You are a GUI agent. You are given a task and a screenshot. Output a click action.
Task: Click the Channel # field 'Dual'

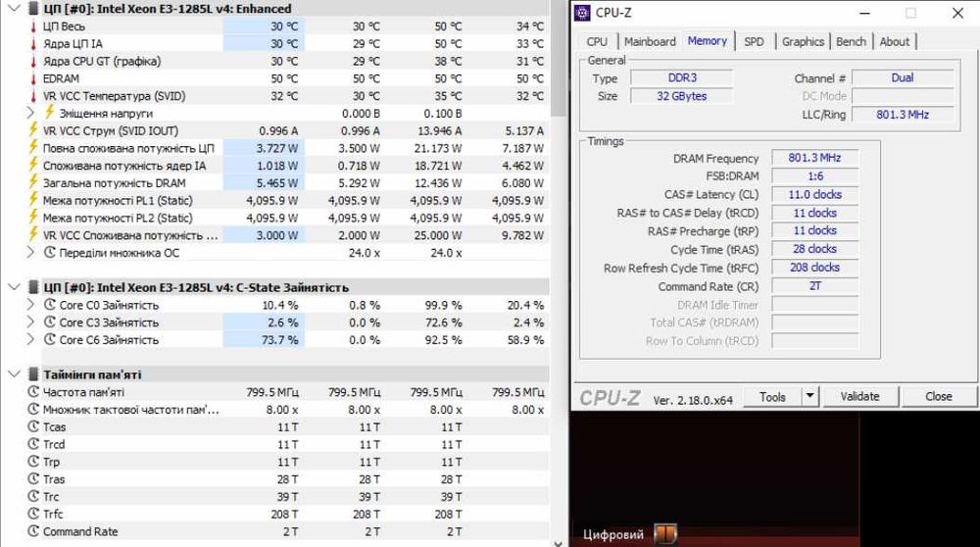pyautogui.click(x=902, y=78)
